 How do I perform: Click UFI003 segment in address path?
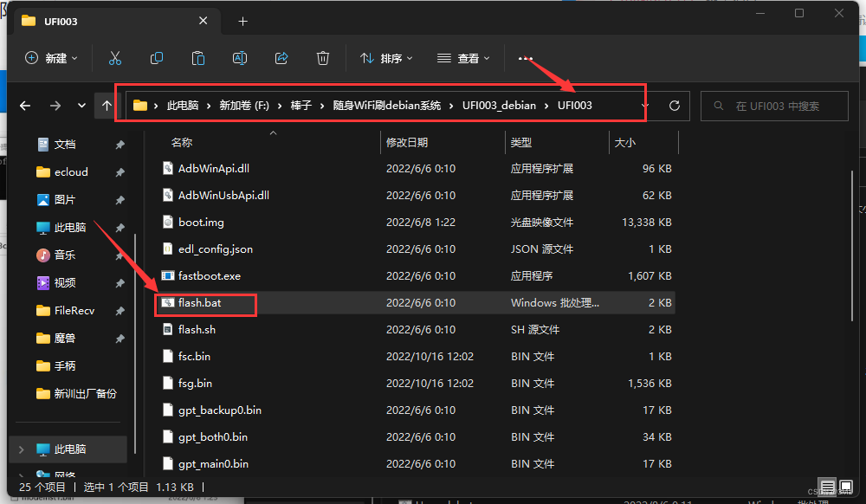click(x=574, y=106)
